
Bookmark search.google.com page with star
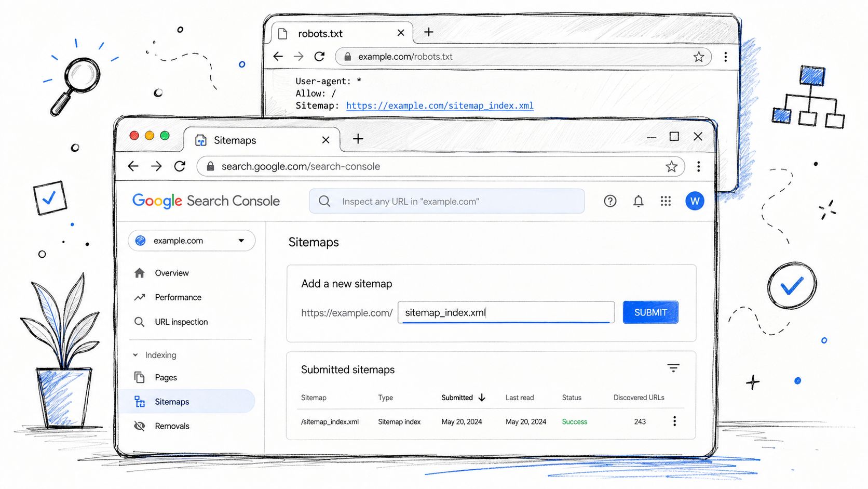coord(671,166)
